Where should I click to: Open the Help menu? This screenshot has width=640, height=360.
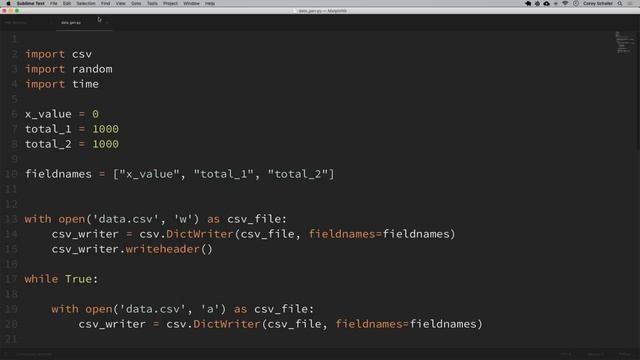[210, 3]
